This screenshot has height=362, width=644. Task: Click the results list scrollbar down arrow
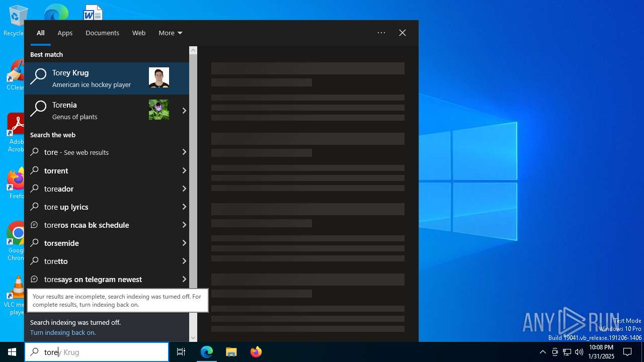pos(193,338)
